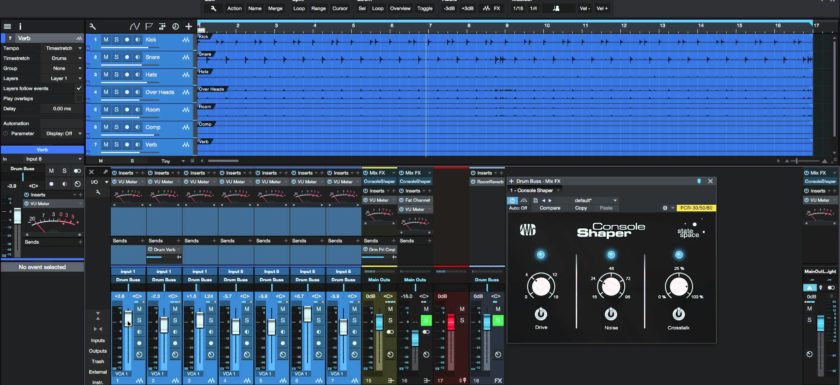Screen dimensions: 840x385
Task: Add tracks with the plus icon
Action: (x=188, y=26)
